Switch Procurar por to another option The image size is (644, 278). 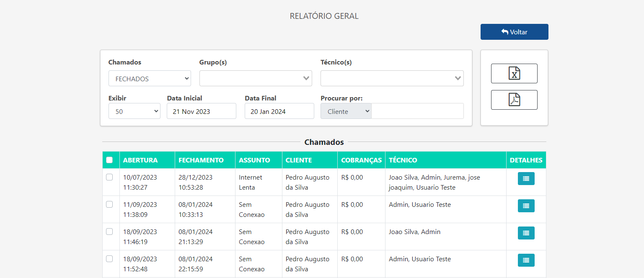click(x=346, y=111)
